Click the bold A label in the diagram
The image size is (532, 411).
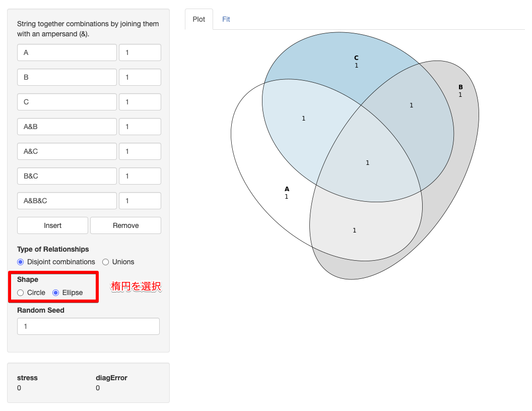click(287, 189)
